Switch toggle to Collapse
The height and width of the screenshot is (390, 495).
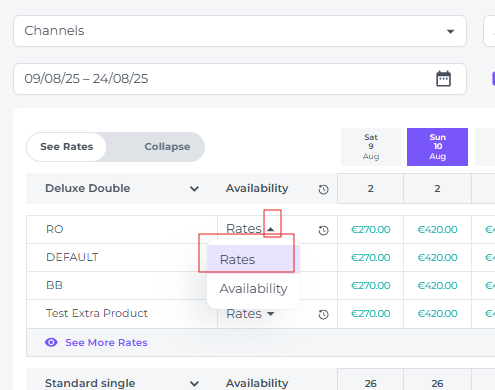[x=167, y=147]
